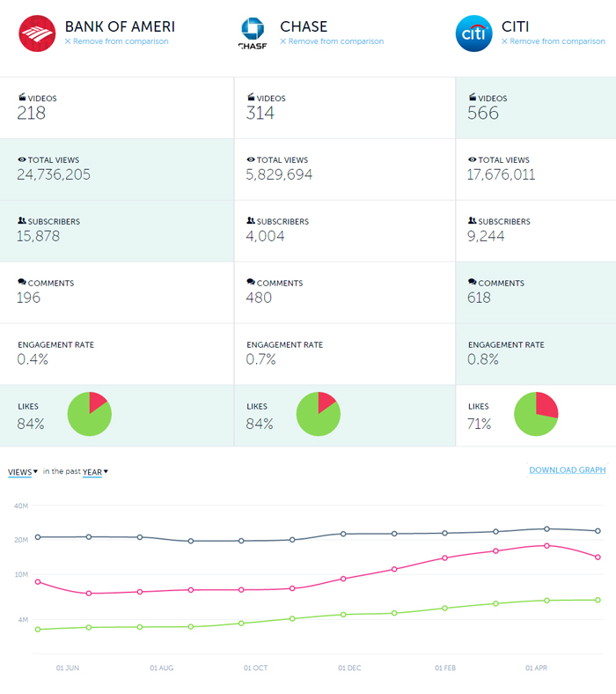Select the 618 comments count
This screenshot has height=694, width=616.
pos(479,298)
